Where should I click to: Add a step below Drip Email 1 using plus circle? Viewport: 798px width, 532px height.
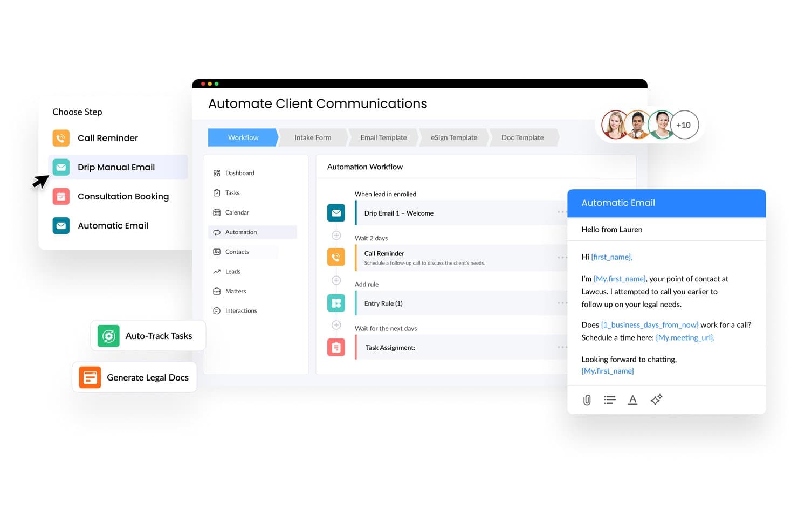click(x=336, y=236)
